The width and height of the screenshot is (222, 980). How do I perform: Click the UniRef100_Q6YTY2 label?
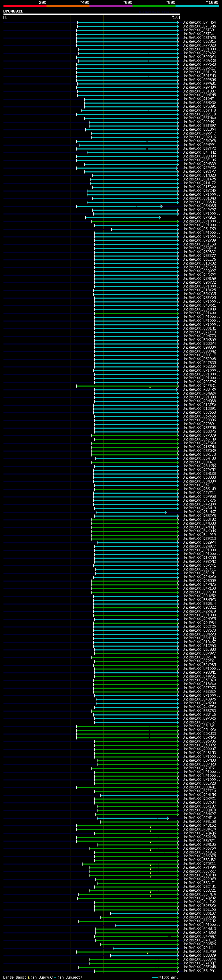(x=199, y=149)
